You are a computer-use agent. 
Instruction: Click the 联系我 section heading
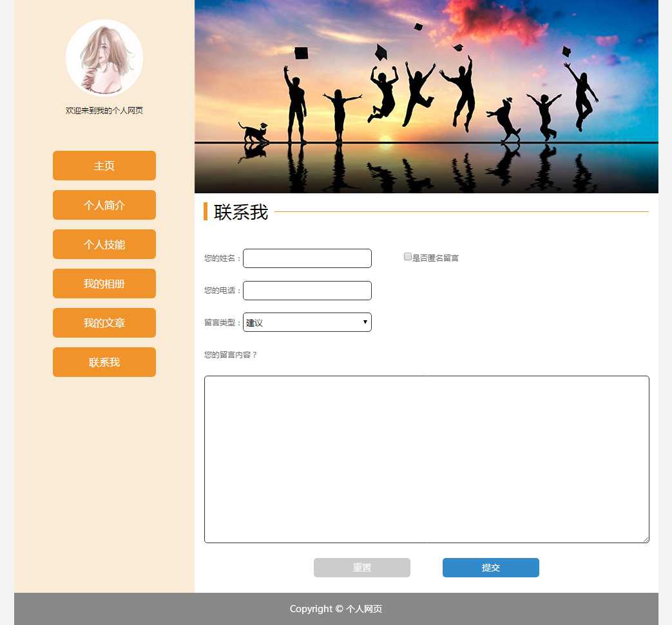tap(240, 212)
